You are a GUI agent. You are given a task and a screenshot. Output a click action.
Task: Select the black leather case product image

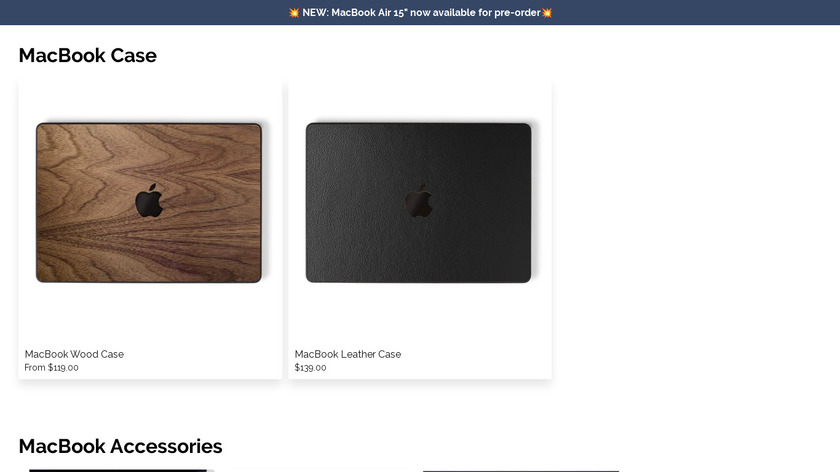418,203
